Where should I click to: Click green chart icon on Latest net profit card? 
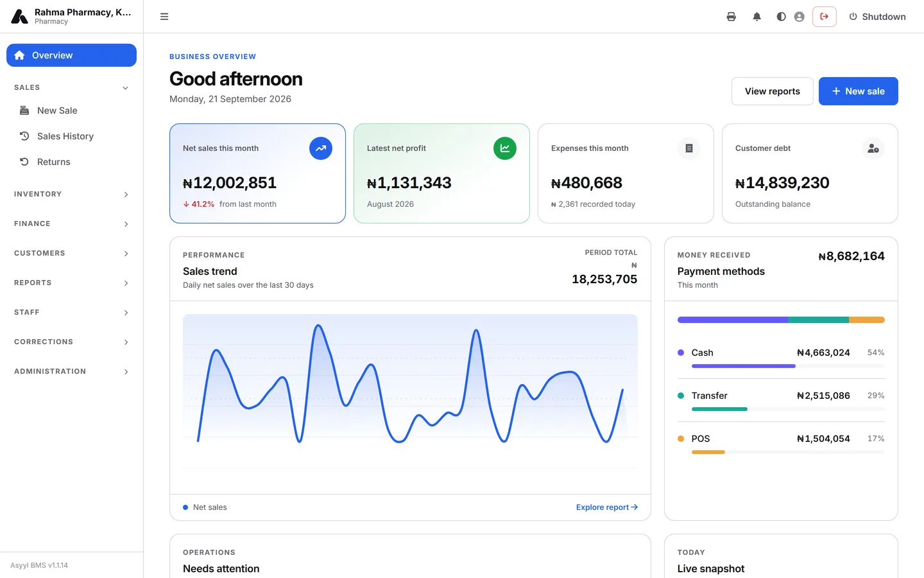click(505, 148)
